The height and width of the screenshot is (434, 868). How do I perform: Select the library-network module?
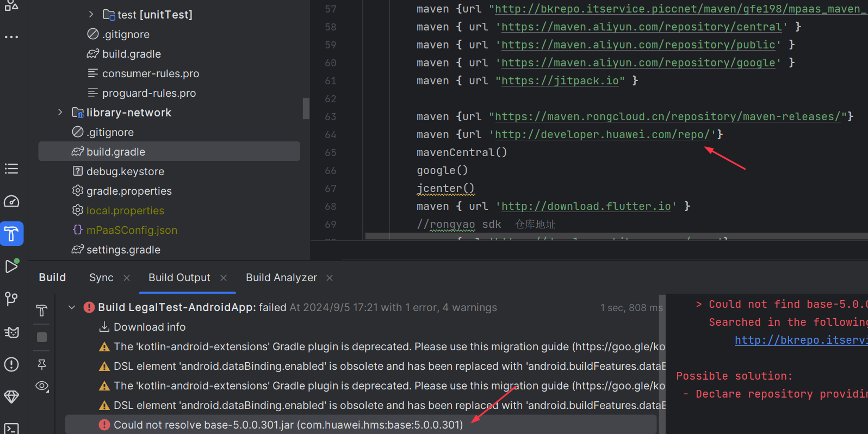(x=129, y=113)
